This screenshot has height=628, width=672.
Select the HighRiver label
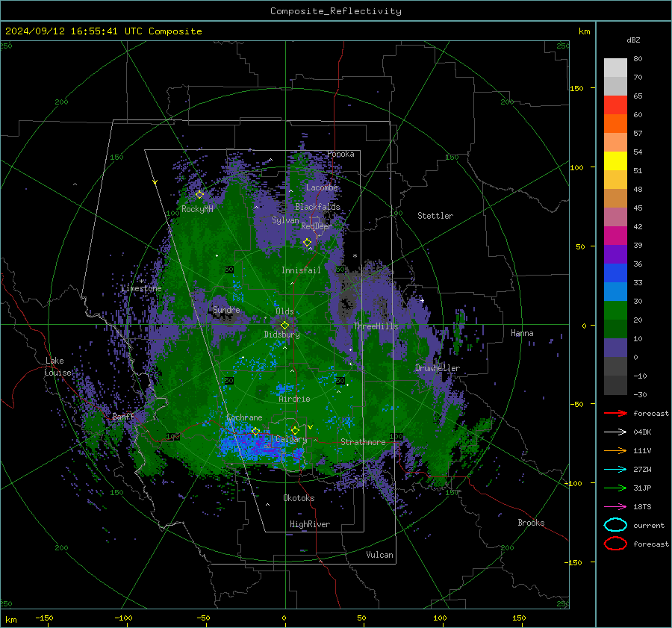point(310,524)
